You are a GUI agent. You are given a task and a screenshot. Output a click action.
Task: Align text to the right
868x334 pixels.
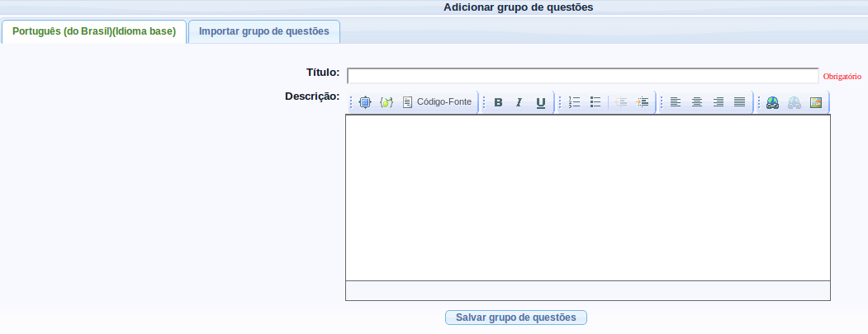719,102
